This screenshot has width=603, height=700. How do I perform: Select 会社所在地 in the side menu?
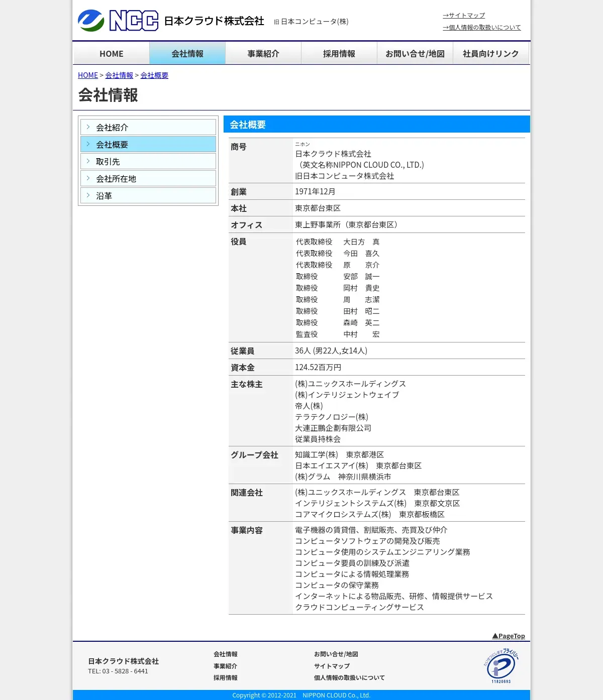pyautogui.click(x=148, y=178)
